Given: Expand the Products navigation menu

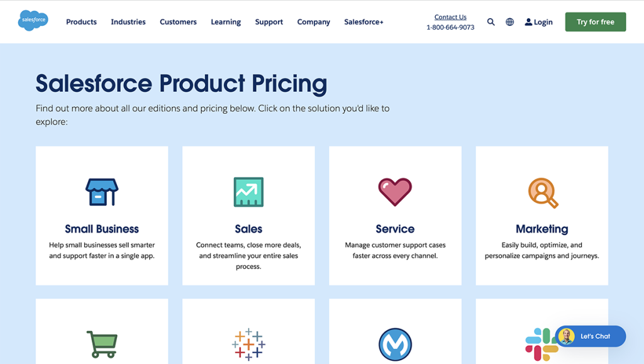Looking at the screenshot, I should (x=81, y=21).
